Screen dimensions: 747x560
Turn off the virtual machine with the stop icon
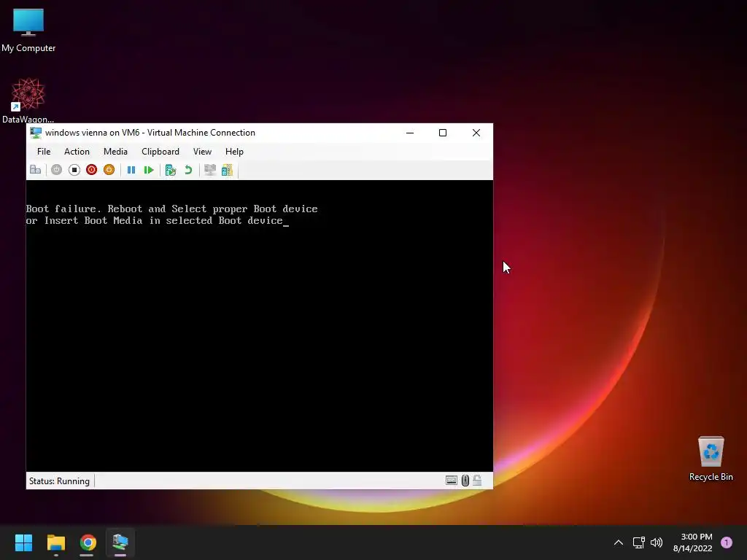(74, 169)
